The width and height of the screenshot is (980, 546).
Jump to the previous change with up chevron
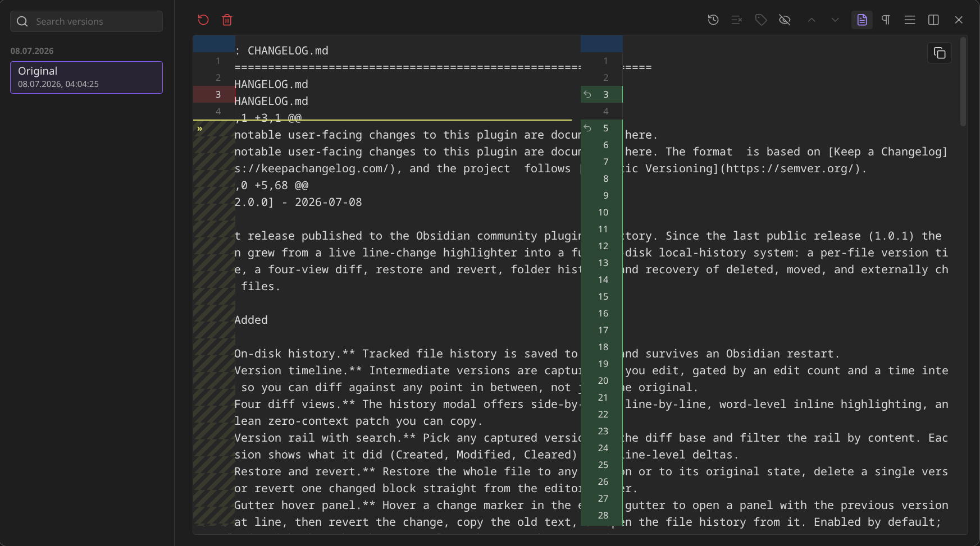click(812, 20)
